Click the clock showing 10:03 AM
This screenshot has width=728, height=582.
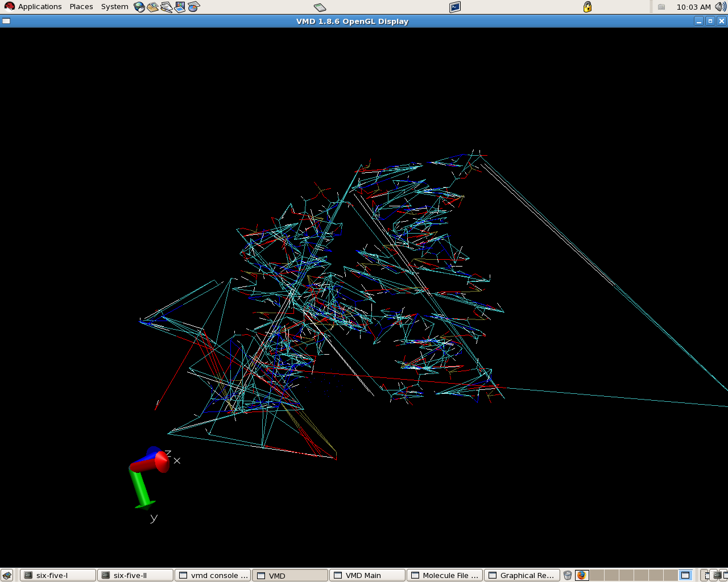click(693, 7)
